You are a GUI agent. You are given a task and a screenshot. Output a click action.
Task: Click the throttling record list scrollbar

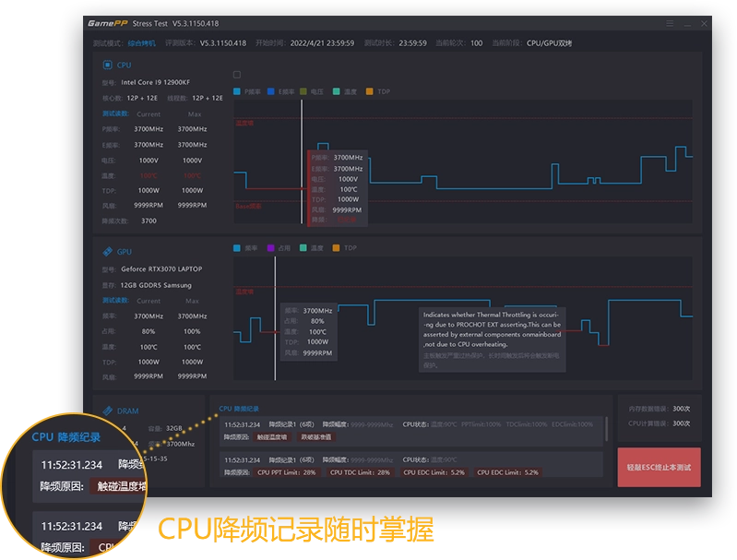click(x=606, y=429)
